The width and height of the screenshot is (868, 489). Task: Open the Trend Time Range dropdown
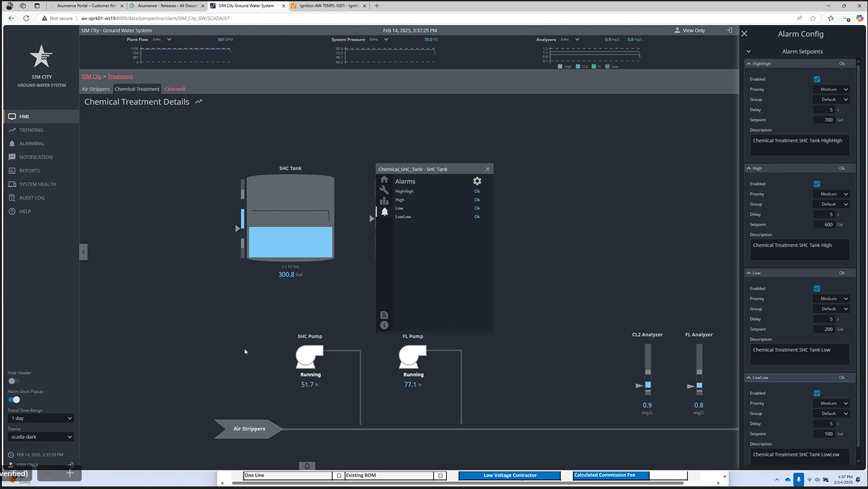pyautogui.click(x=41, y=418)
